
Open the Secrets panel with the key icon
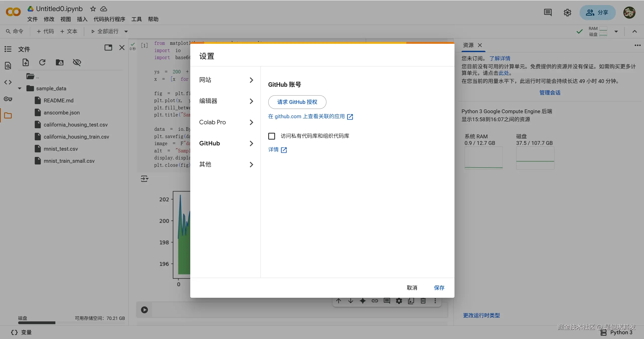click(x=8, y=99)
